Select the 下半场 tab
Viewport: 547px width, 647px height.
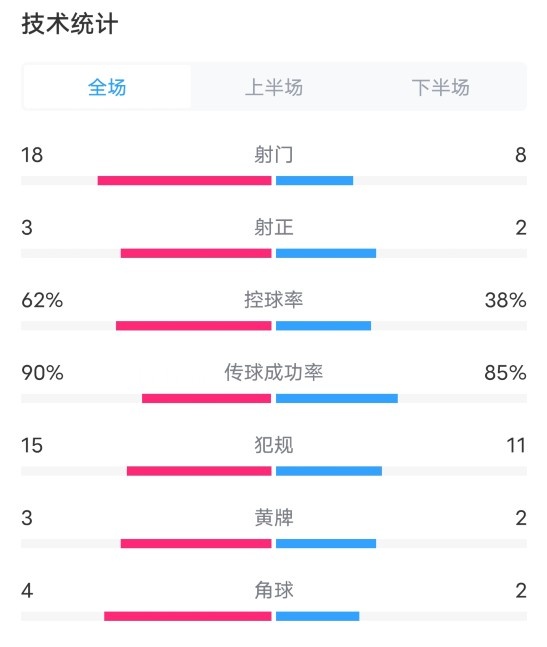click(x=441, y=87)
